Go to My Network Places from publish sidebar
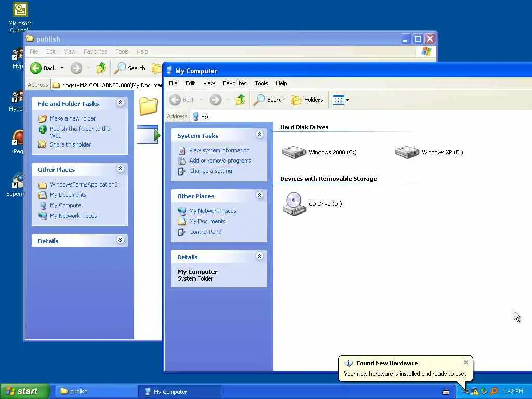 [x=73, y=216]
